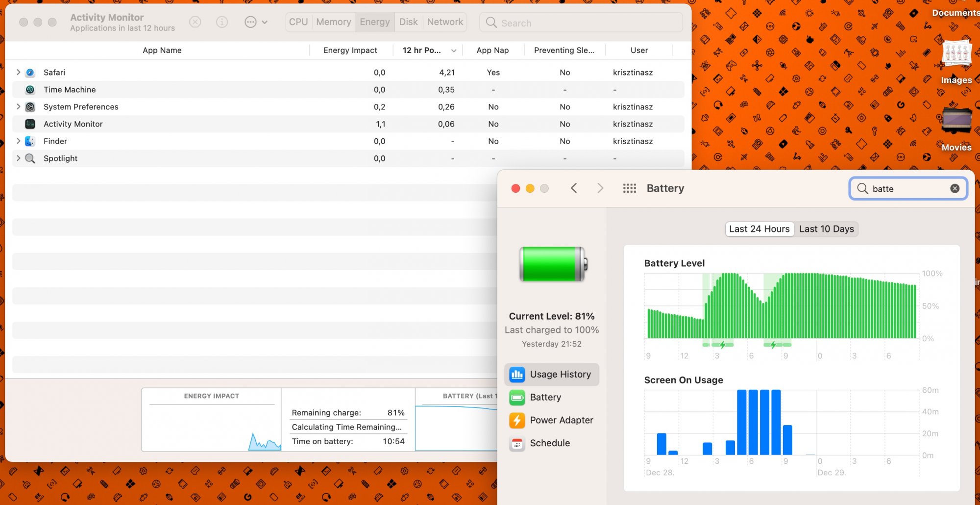Select the Activity Monitor process row
The image size is (980, 505).
pos(348,124)
